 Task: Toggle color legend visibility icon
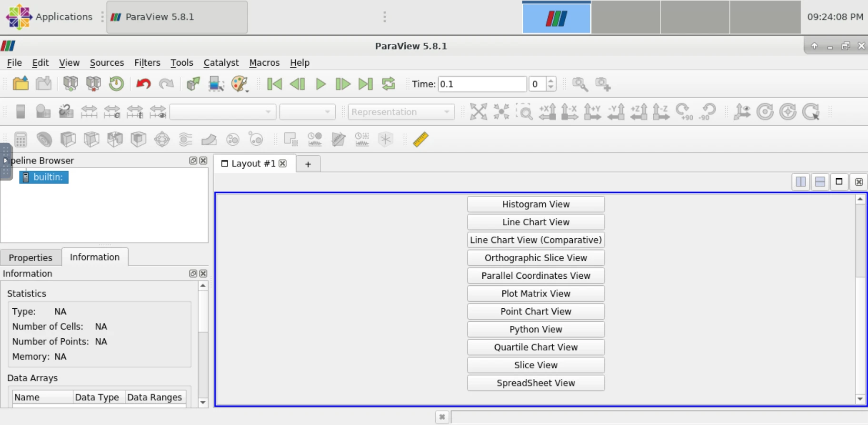coord(20,111)
